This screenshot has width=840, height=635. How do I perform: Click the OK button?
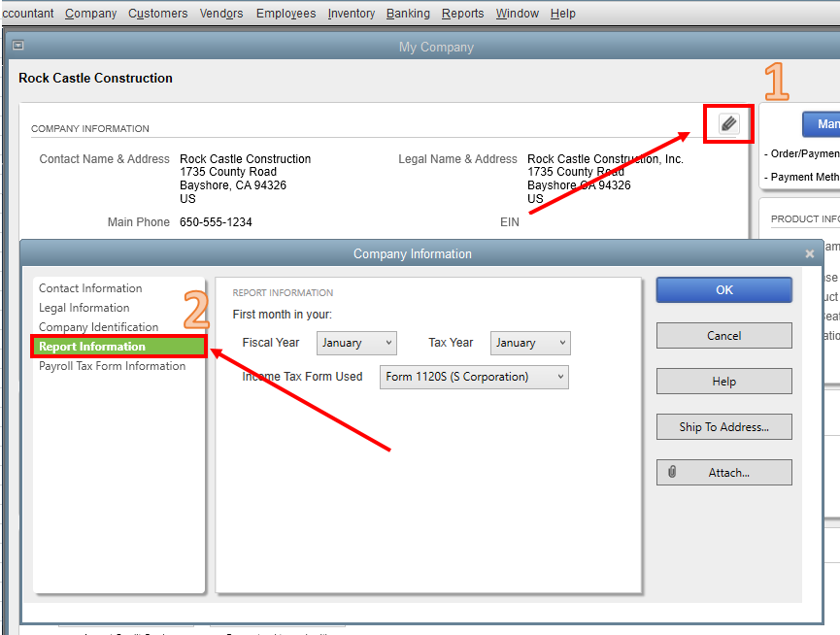click(x=724, y=289)
